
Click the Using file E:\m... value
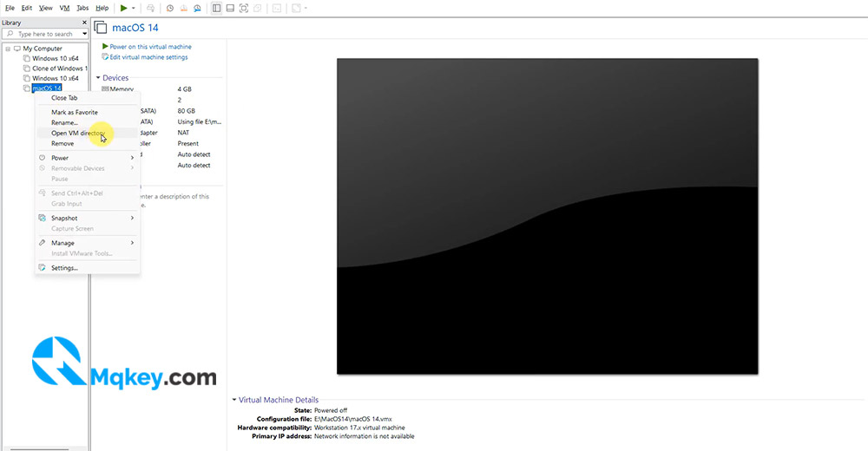click(x=200, y=121)
